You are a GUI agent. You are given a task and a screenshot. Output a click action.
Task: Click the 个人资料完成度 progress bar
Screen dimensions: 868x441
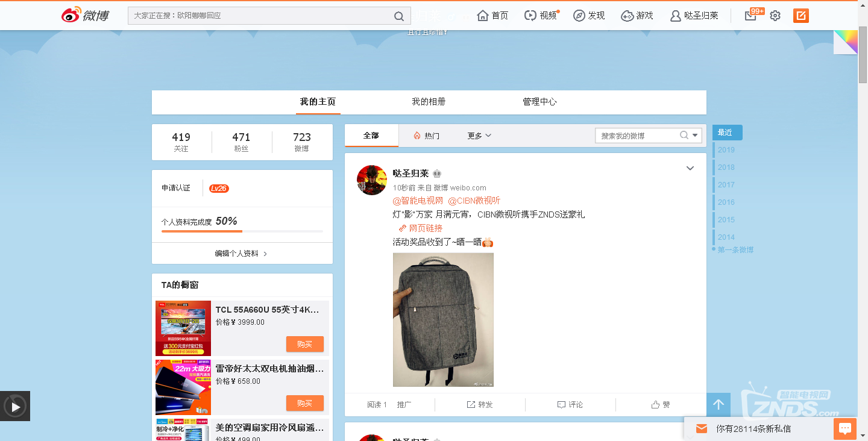click(x=242, y=231)
